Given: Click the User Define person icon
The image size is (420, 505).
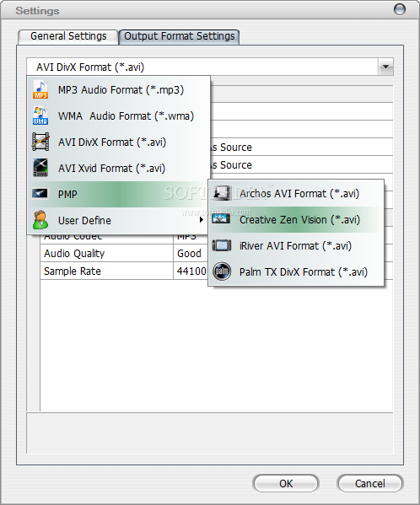Looking at the screenshot, I should (40, 220).
